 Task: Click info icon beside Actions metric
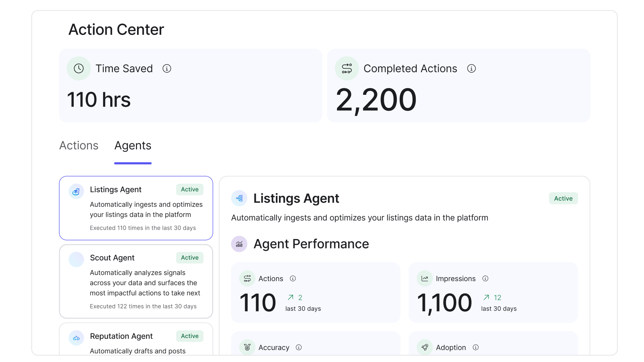(x=293, y=278)
